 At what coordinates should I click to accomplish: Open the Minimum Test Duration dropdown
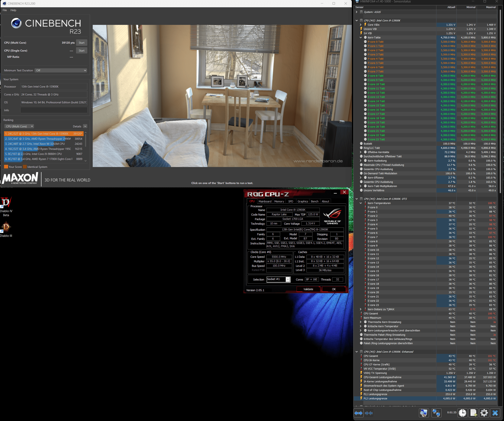[x=61, y=71]
